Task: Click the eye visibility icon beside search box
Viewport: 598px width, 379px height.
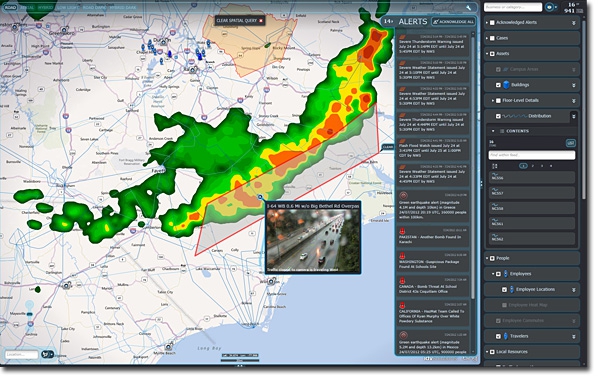Action: [x=549, y=7]
